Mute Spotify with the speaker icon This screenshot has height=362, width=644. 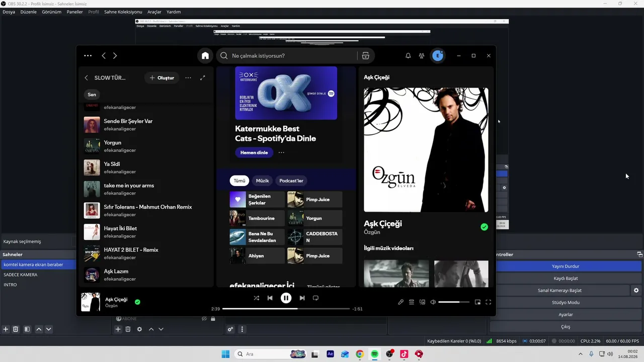click(433, 302)
